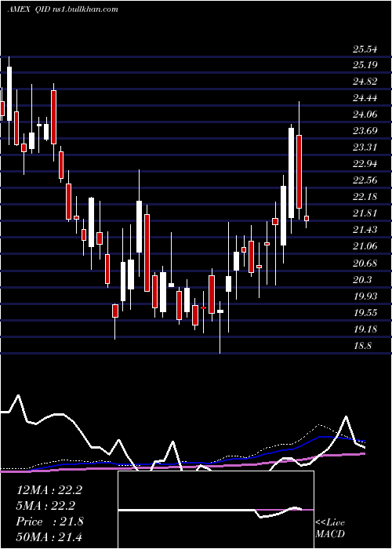Click the 18.8 price axis label

pos(362,346)
